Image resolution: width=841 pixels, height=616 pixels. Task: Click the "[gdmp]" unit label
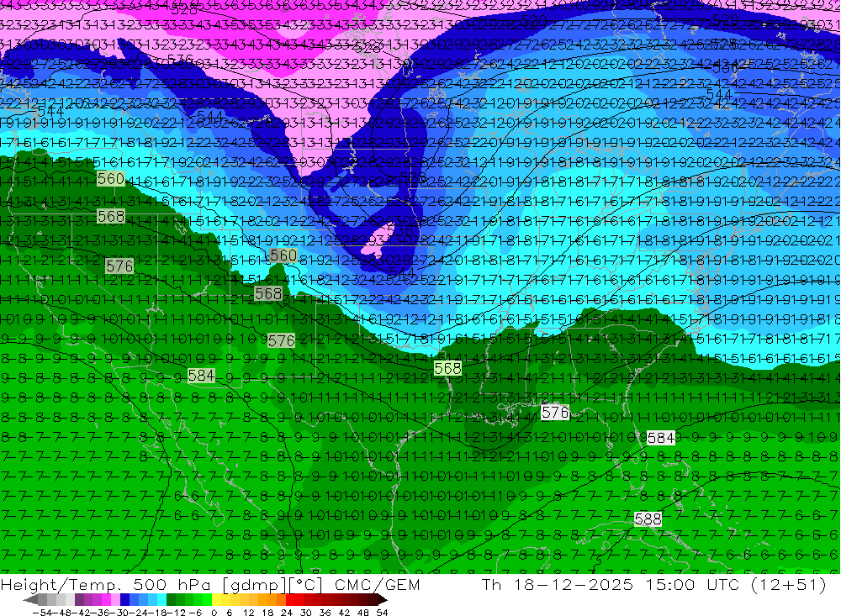[253, 584]
